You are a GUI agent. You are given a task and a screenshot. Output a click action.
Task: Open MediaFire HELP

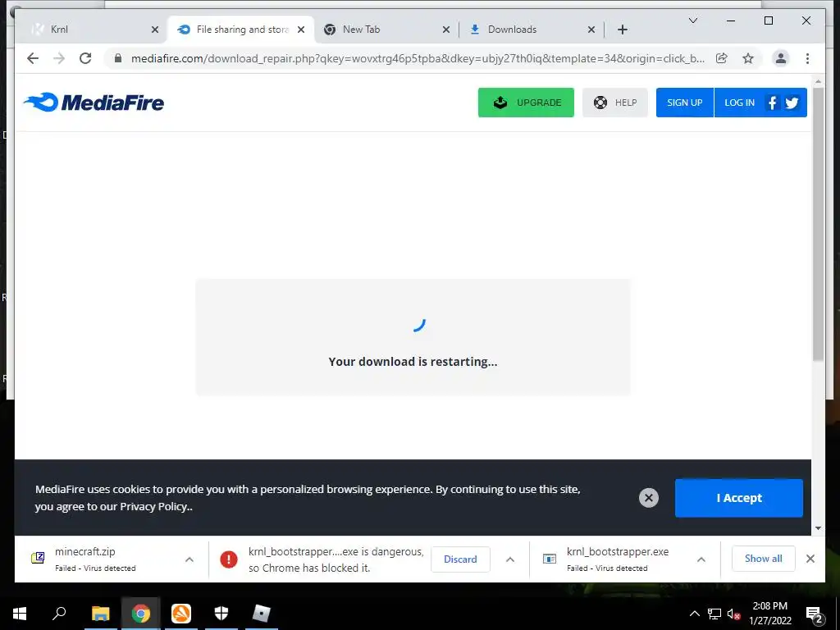(x=615, y=103)
